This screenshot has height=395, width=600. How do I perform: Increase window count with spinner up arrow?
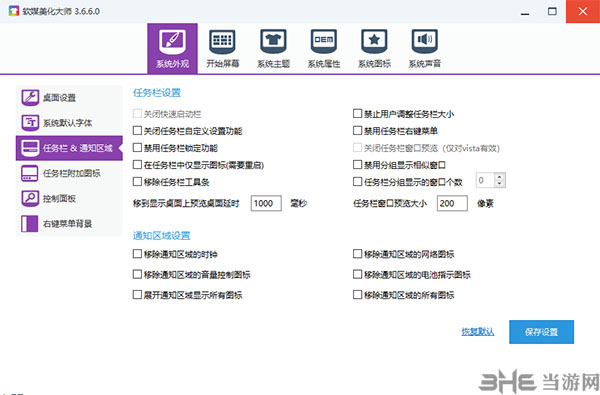[x=499, y=177]
